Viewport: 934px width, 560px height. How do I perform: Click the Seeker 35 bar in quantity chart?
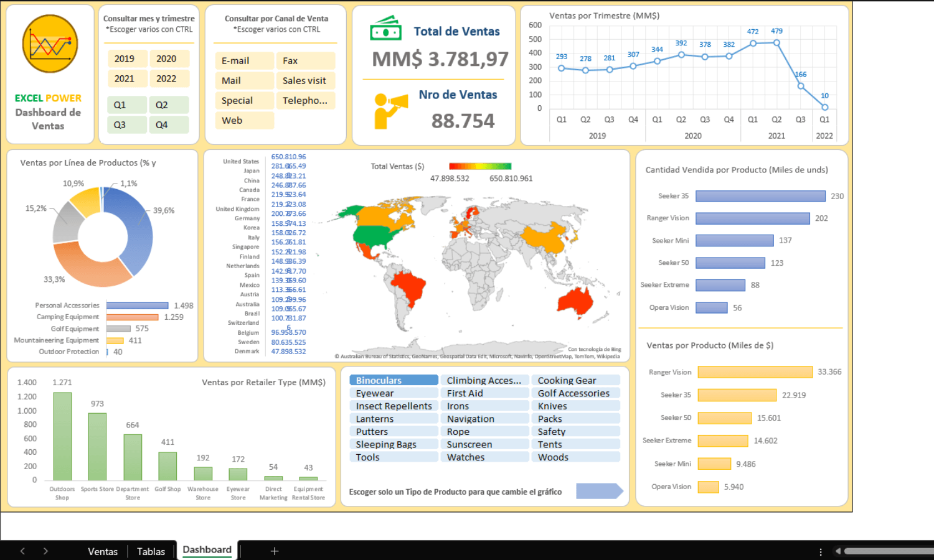coord(760,196)
